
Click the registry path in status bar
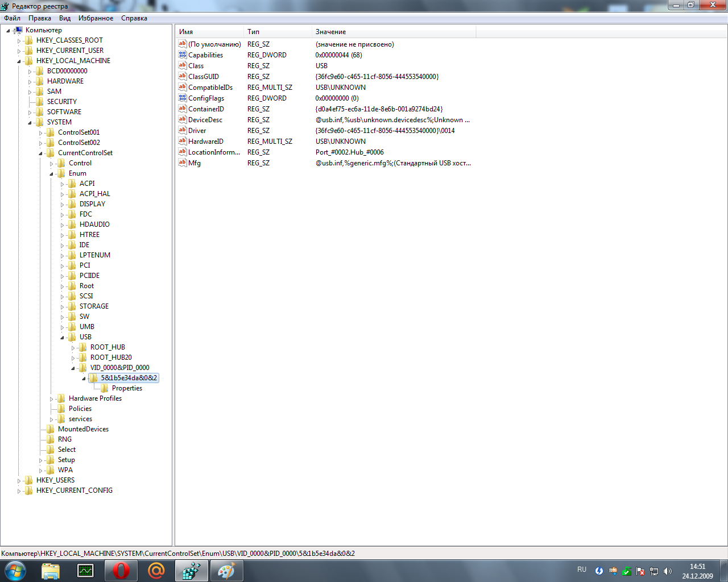[x=178, y=554]
